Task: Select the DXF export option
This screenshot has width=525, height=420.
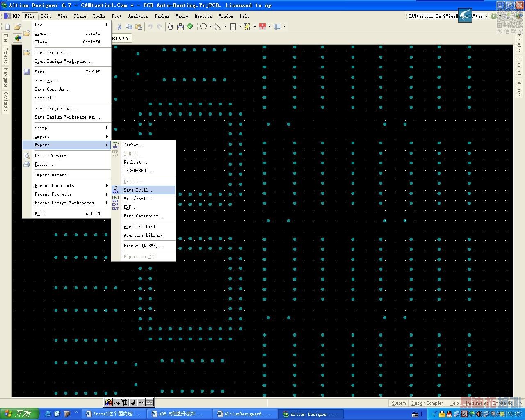Action: click(144, 207)
